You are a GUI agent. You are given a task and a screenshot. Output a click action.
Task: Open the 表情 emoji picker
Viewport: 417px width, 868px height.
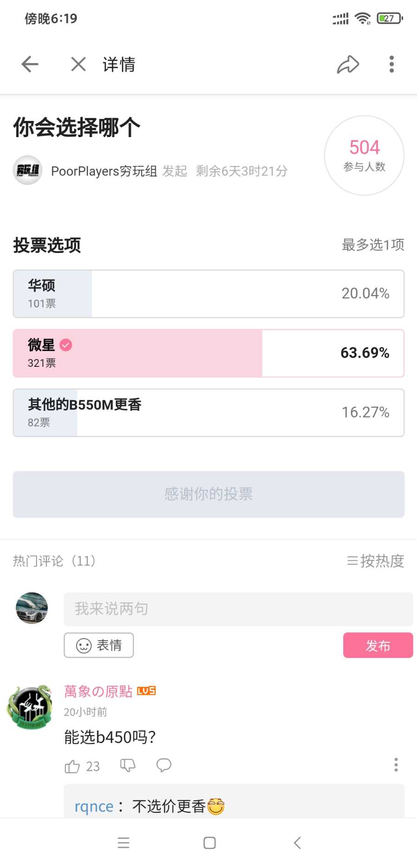[99, 645]
